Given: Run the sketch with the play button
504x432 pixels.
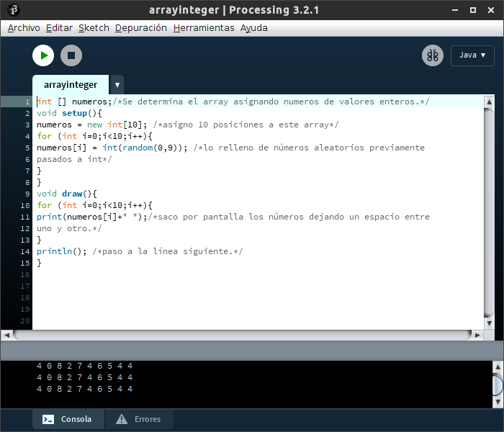Looking at the screenshot, I should (x=43, y=55).
